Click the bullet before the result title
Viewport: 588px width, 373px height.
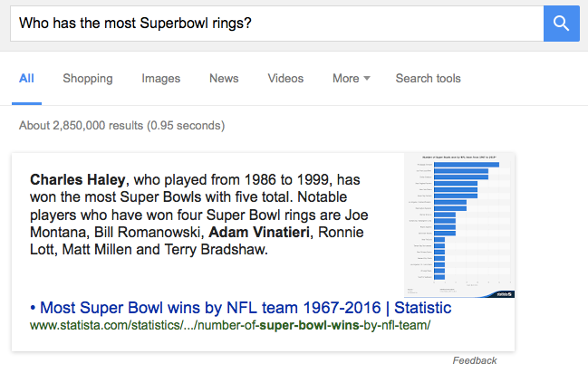pos(33,308)
